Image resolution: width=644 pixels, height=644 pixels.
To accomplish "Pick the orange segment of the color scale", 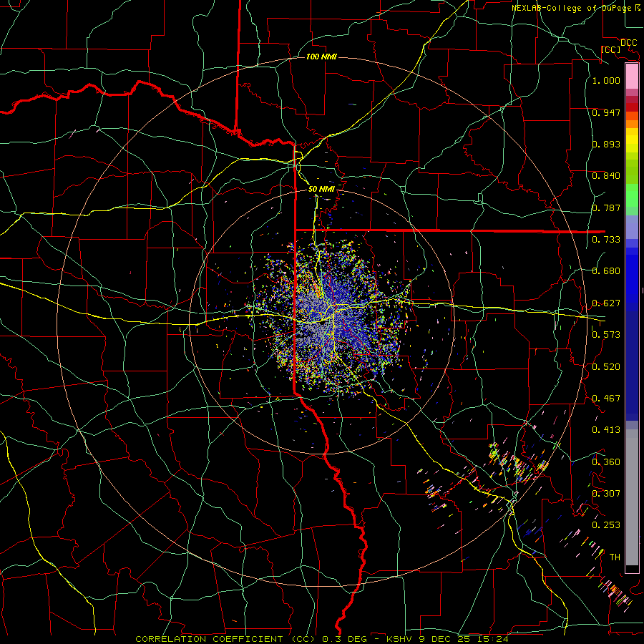I will point(632,124).
